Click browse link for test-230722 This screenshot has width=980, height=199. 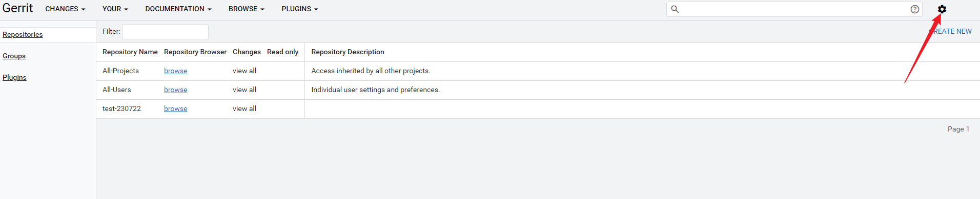(x=175, y=109)
